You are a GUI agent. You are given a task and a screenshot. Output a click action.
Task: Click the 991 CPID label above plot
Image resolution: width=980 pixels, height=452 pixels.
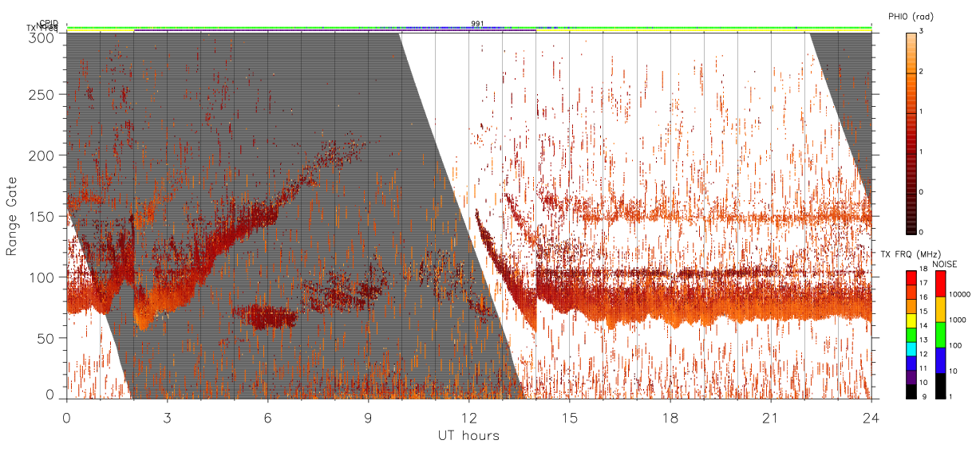coord(477,23)
